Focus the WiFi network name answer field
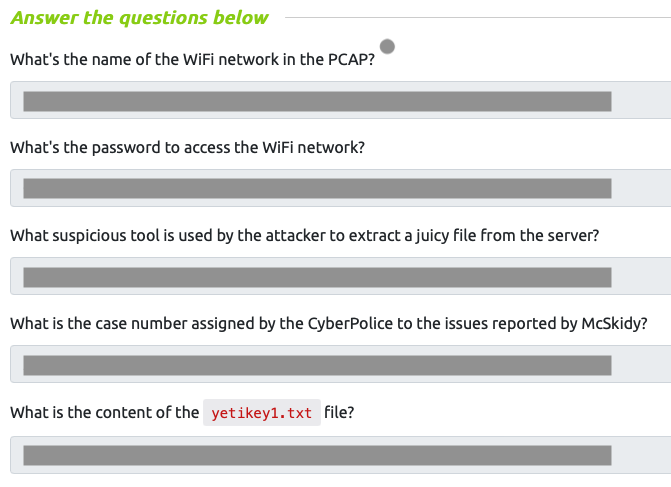Screen dimensions: 671x487 click(341, 100)
